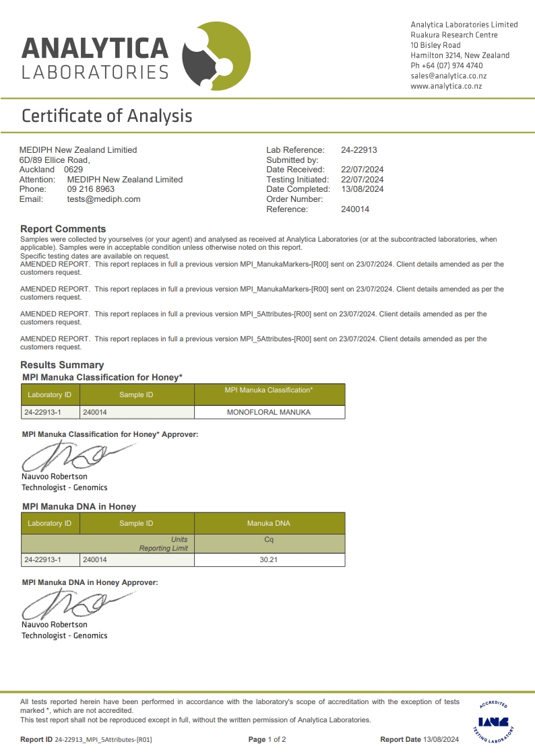Click the Analytica Laboratories molecule logo
Image resolution: width=535 pixels, height=756 pixels.
[216, 56]
